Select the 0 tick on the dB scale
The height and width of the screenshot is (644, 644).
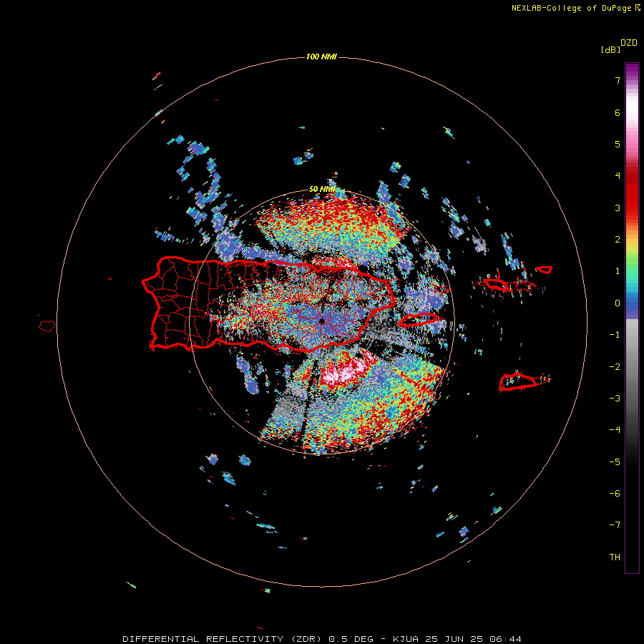point(618,303)
